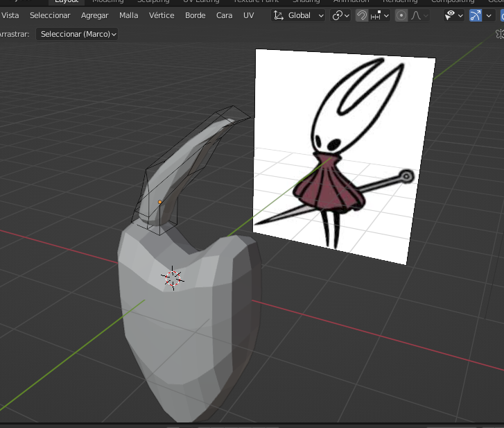Toggle the snapping magnet icon
The width and height of the screenshot is (504, 428).
pyautogui.click(x=362, y=15)
